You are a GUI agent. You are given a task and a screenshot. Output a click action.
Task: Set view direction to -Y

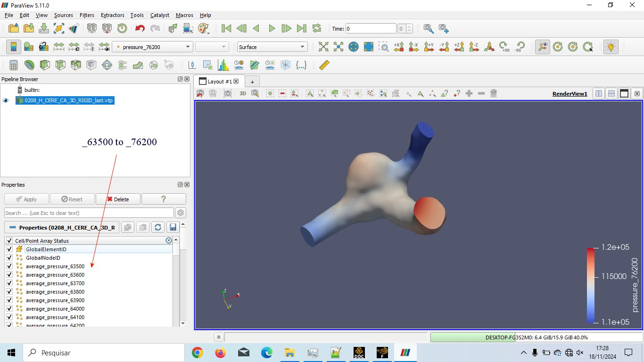pos(444,47)
